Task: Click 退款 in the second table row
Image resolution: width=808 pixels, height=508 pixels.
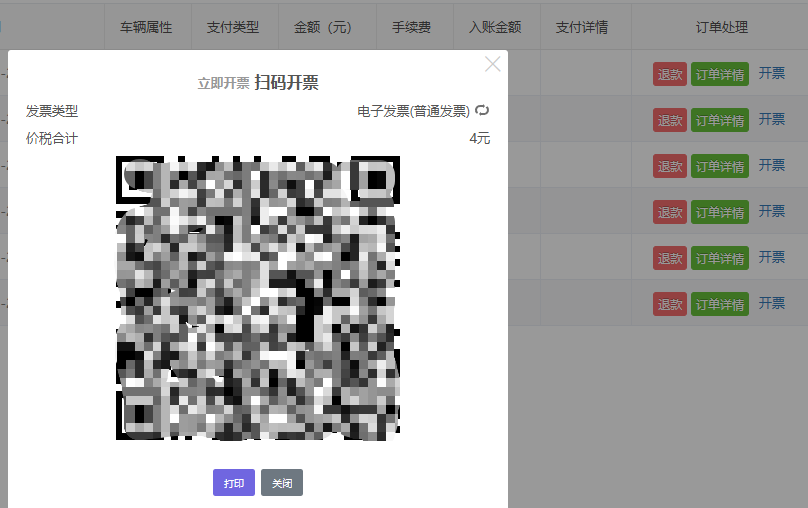Action: point(670,120)
